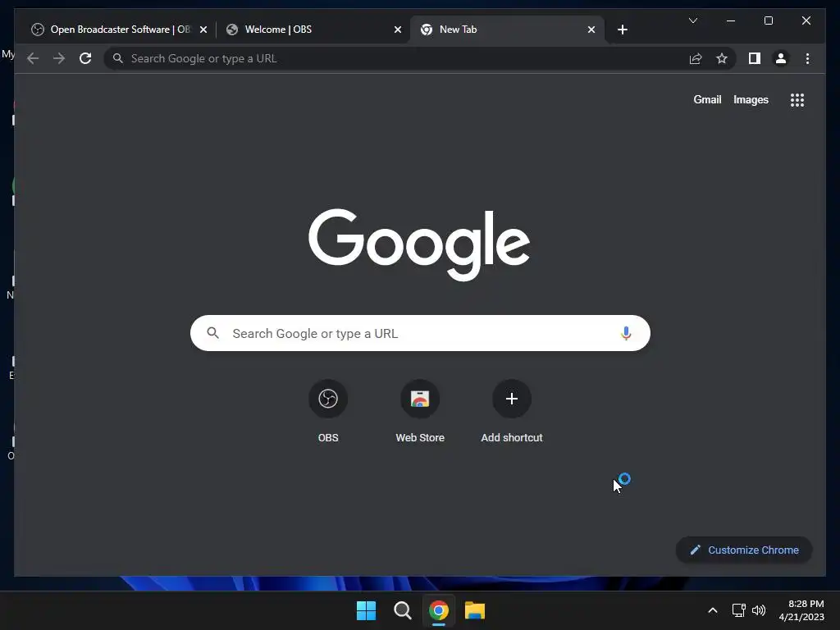Start voice search with the microphone icon

(626, 333)
